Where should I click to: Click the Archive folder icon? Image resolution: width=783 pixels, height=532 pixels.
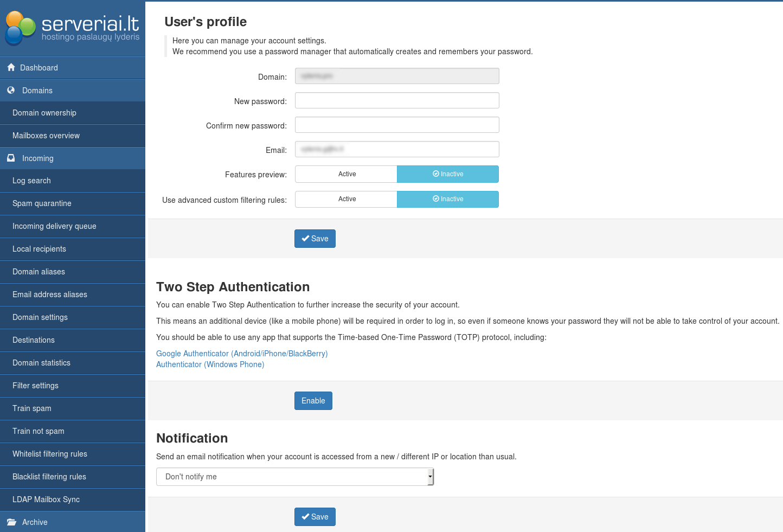click(11, 522)
